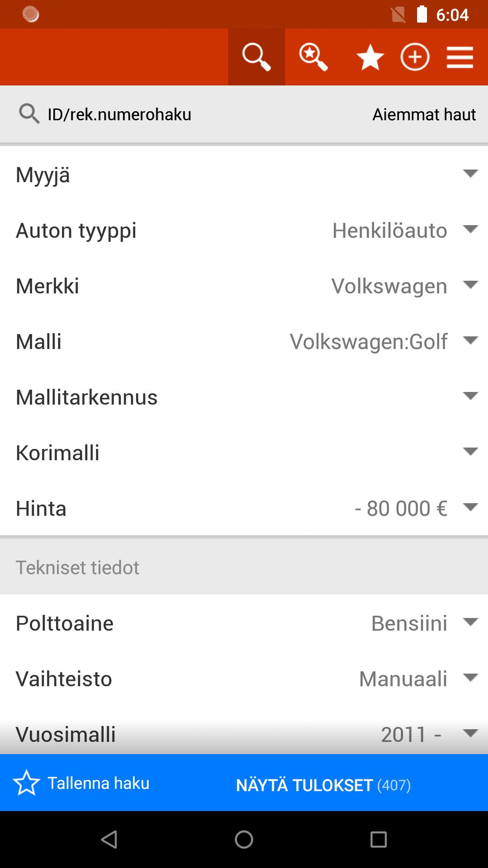This screenshot has width=488, height=868.
Task: Open Aiemmat haut previous searches
Action: [x=424, y=114]
